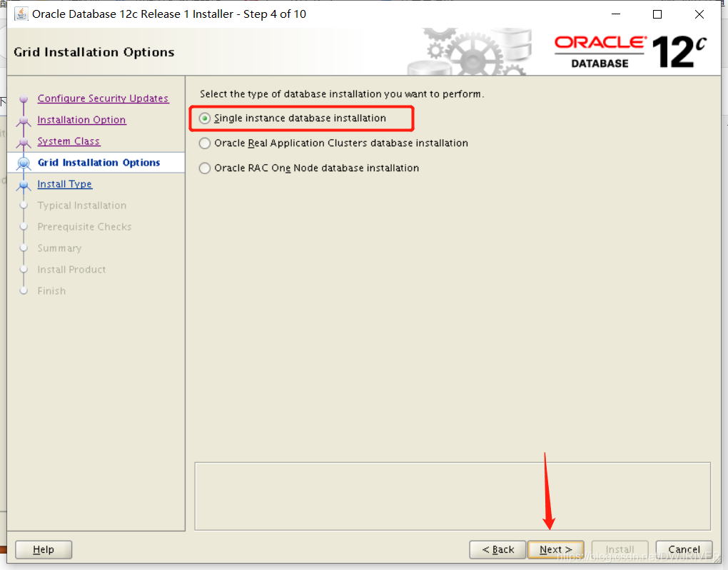The image size is (728, 570).
Task: Go to System Class step
Action: click(x=69, y=141)
